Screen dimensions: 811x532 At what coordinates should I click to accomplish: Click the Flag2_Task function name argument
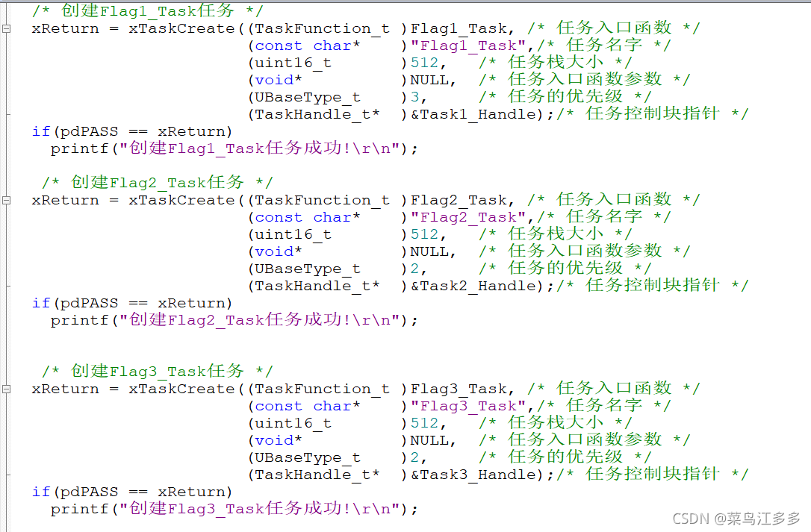coord(459,201)
